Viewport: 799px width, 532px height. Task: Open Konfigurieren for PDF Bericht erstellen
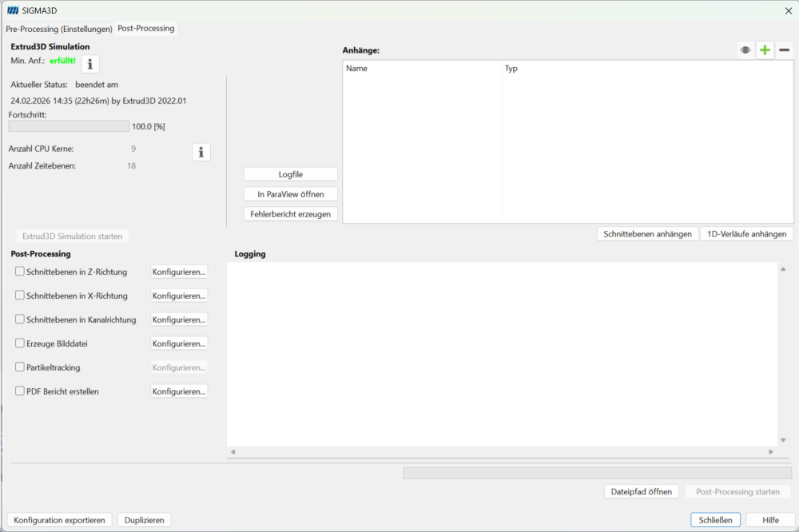pyautogui.click(x=179, y=391)
